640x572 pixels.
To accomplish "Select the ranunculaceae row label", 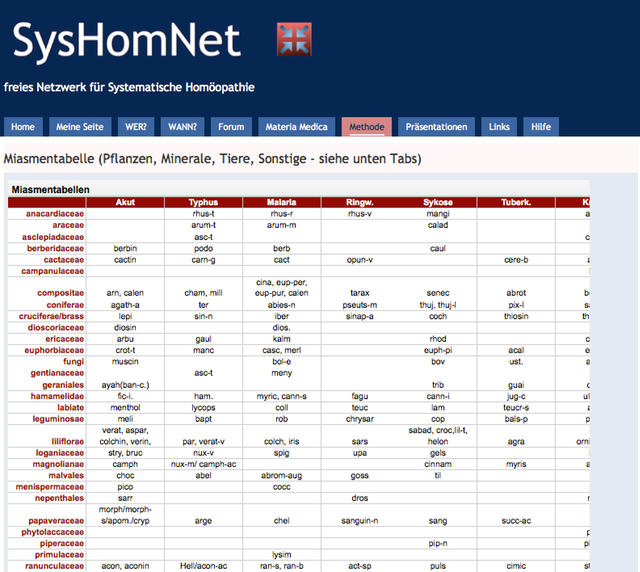I will pos(54,566).
